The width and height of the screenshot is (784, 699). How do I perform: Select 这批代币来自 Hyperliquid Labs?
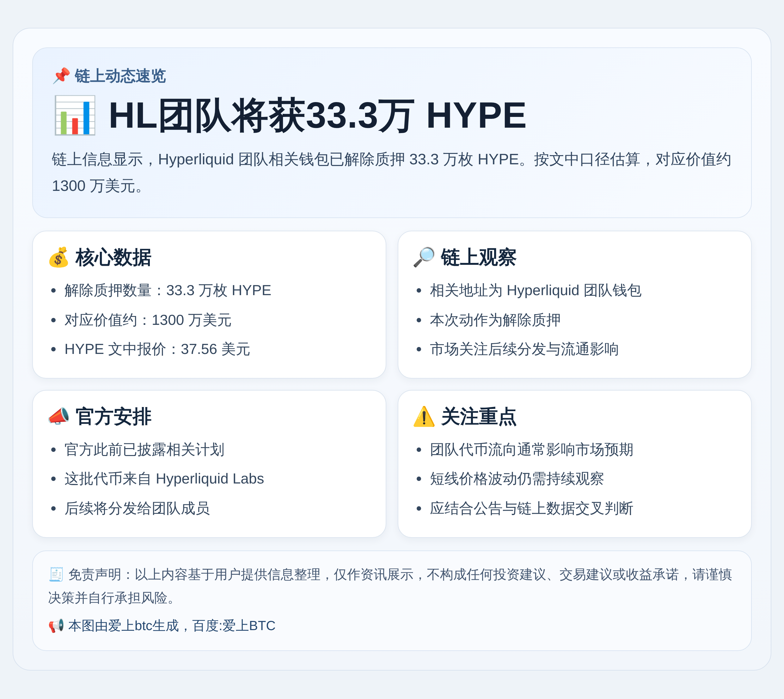coord(164,479)
